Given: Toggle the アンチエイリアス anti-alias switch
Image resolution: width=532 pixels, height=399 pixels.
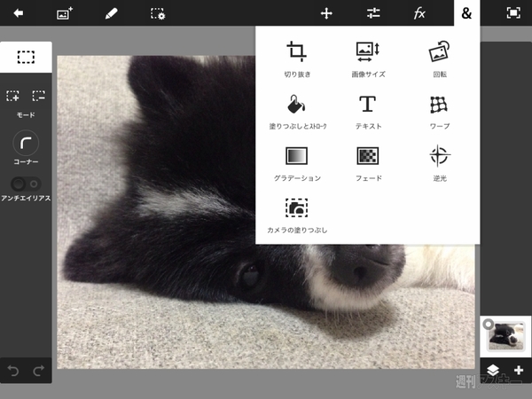Looking at the screenshot, I should point(26,184).
